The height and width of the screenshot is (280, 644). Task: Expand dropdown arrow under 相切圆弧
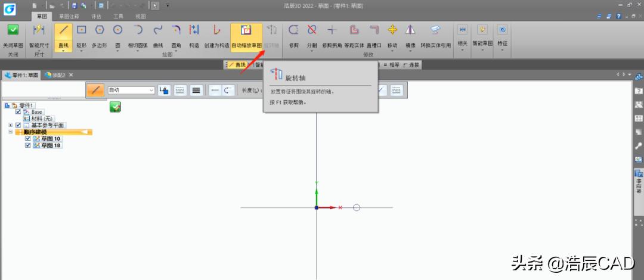(x=138, y=51)
